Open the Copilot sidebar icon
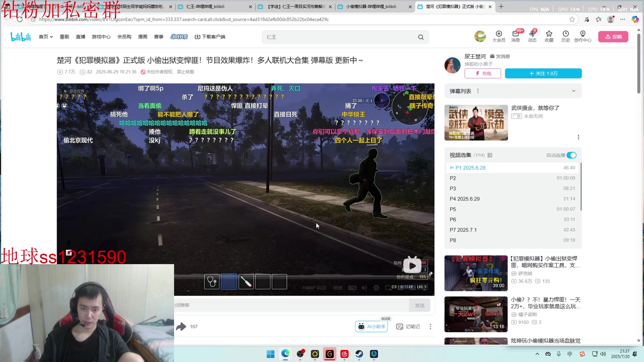The height and width of the screenshot is (362, 644). (635, 19)
